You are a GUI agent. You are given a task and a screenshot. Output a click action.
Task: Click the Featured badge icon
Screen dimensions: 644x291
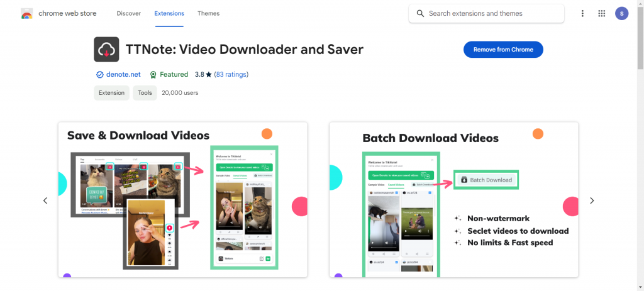(153, 75)
